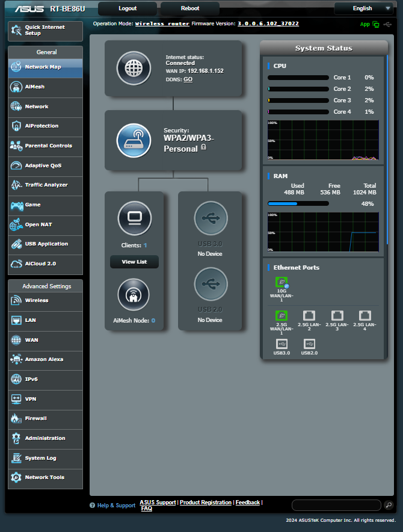Click the 10G WAN/LAN-1 port icon
403x532 pixels.
point(281,282)
